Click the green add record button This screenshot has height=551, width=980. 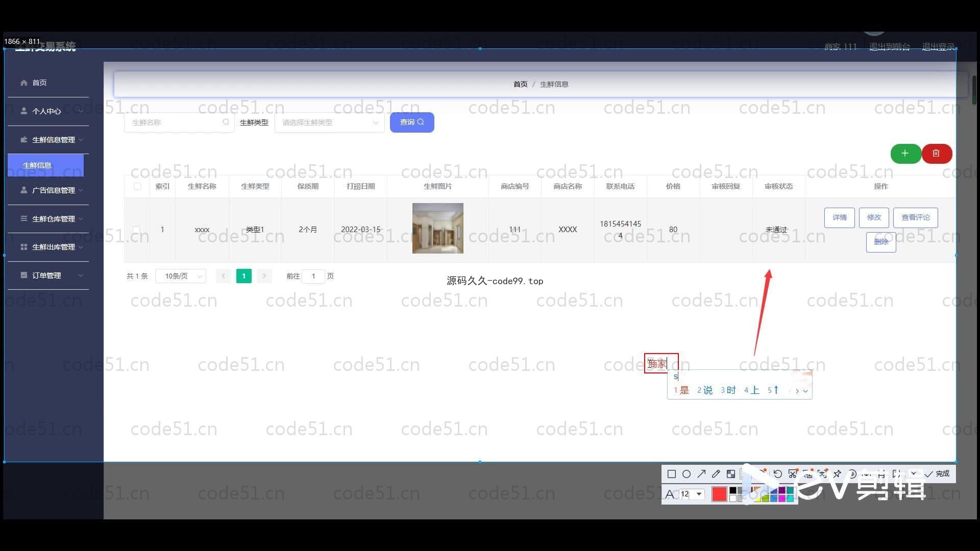[x=905, y=154]
